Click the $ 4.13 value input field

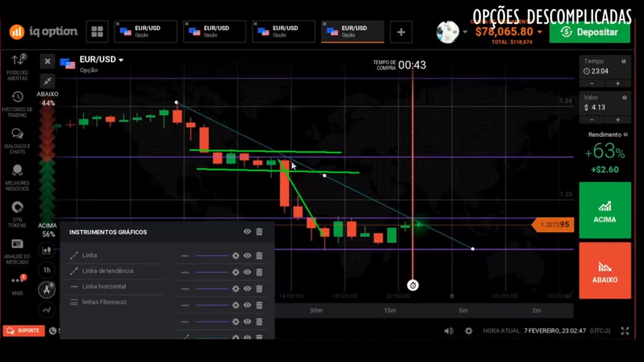(x=604, y=108)
